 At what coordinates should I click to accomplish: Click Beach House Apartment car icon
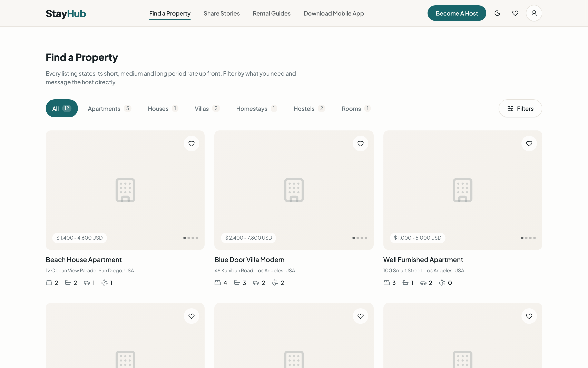87,283
